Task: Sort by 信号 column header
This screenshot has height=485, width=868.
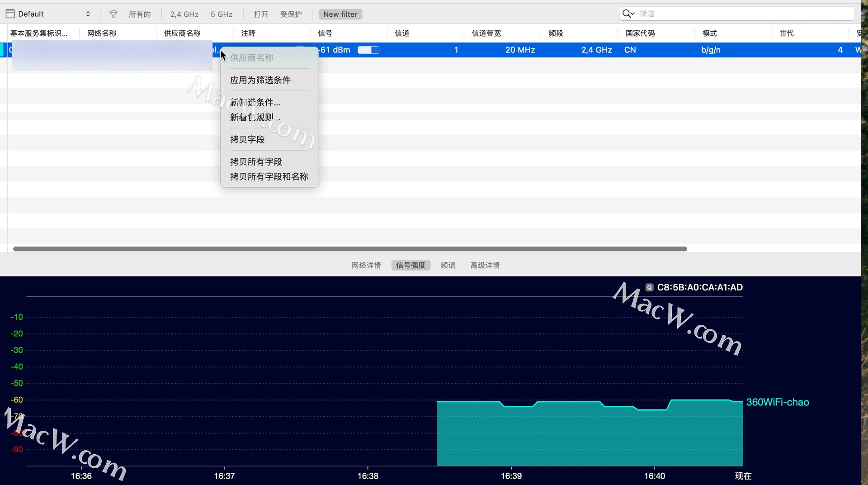Action: (x=325, y=33)
